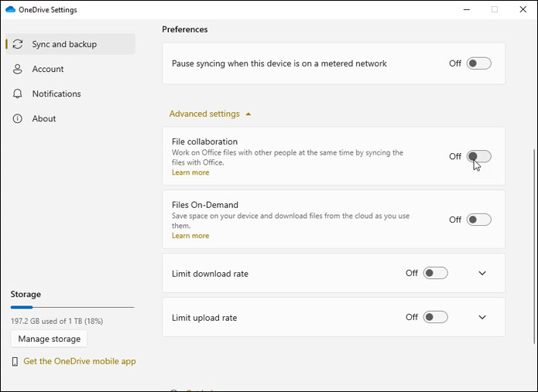The height and width of the screenshot is (392, 538).
Task: Turn on Files On-Demand toggle
Action: [x=478, y=220]
